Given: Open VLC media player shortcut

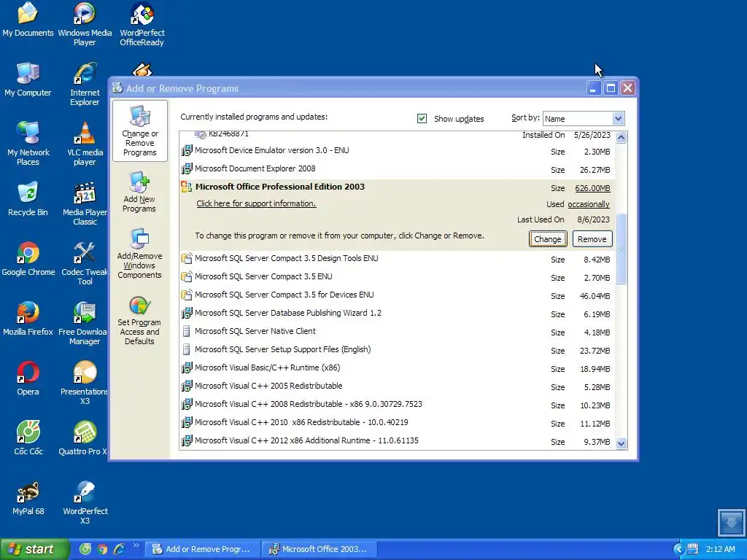Looking at the screenshot, I should click(x=85, y=144).
